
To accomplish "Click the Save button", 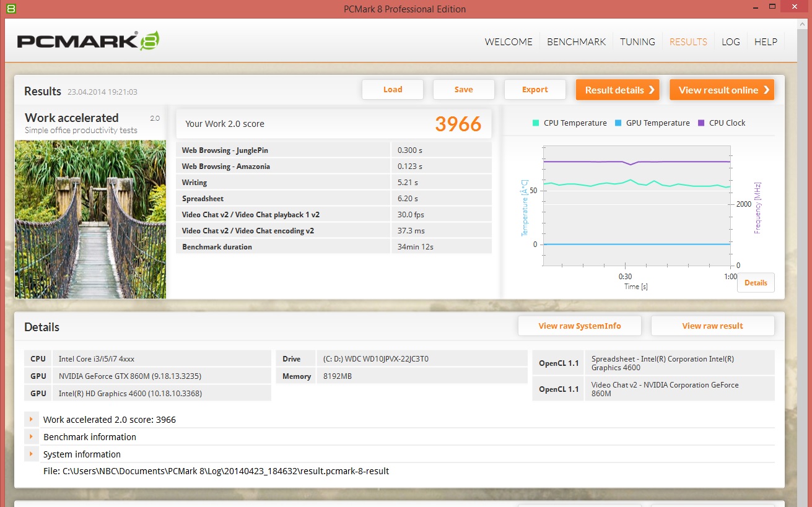I will click(463, 89).
